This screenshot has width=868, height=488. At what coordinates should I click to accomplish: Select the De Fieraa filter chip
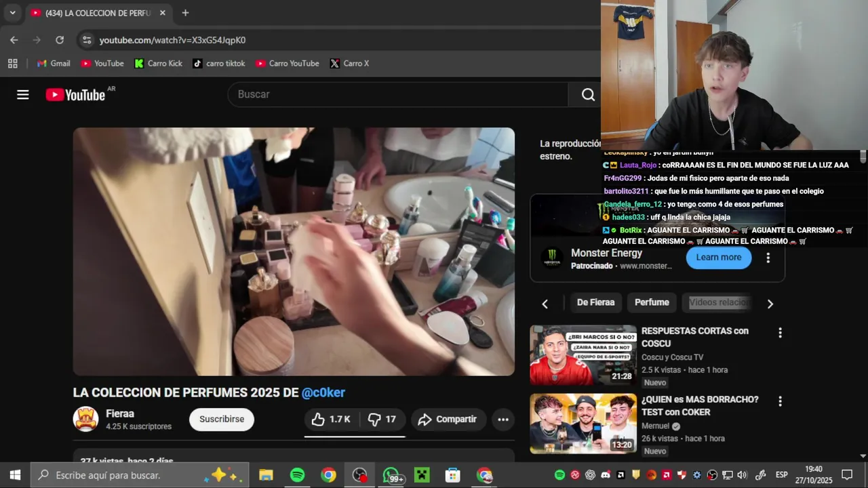595,302
